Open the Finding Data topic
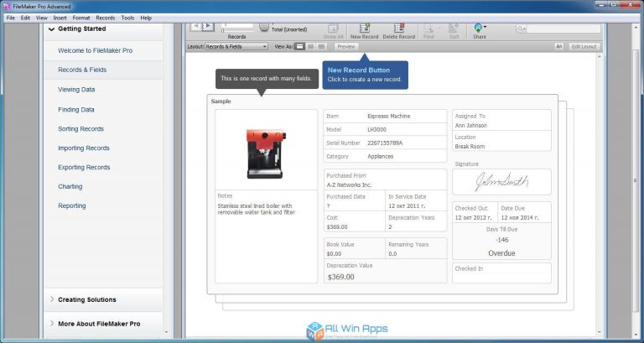Screen dimensions: 644x343 (76, 110)
